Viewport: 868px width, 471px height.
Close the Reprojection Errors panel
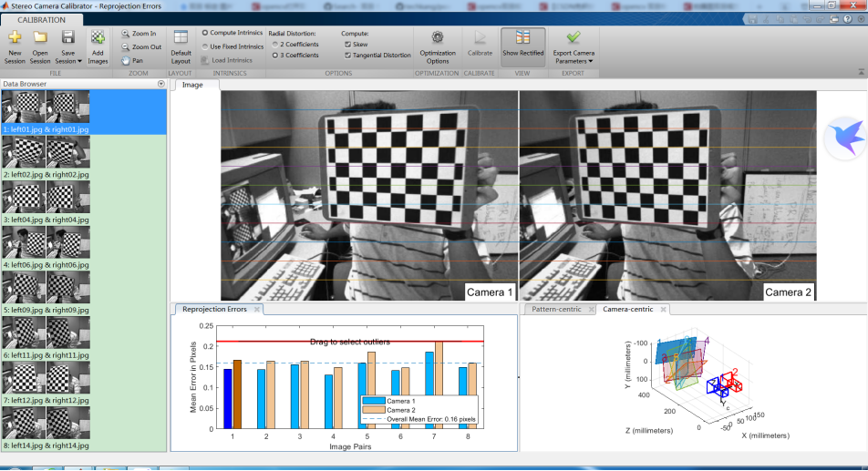pyautogui.click(x=257, y=309)
